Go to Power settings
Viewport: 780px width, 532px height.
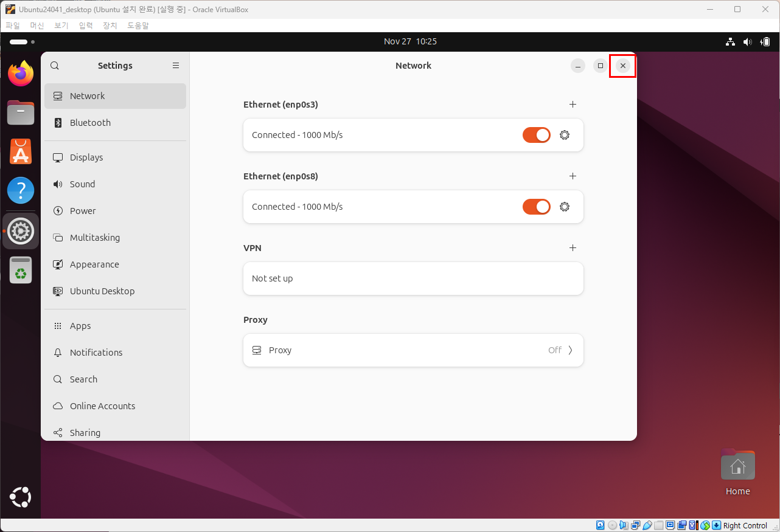pos(115,211)
